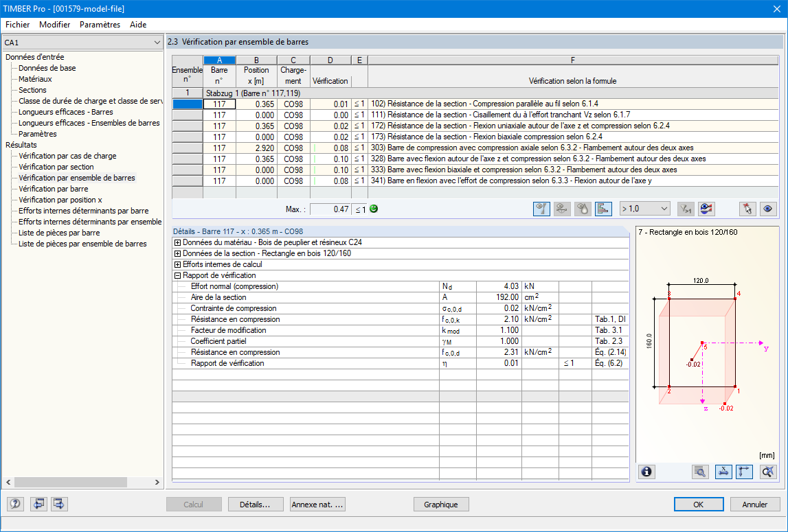
Task: Click the eye with dimension line icon
Action: pos(562,209)
